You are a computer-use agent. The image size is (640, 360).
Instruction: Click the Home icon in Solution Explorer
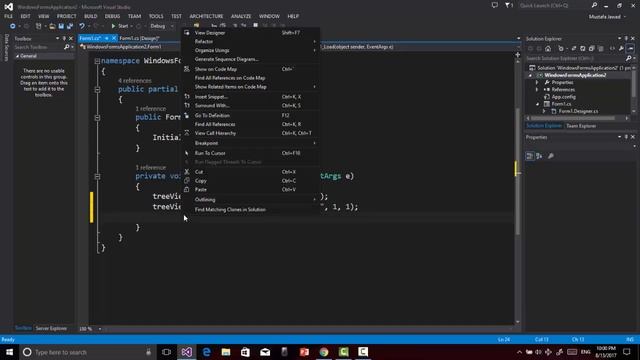pos(548,49)
